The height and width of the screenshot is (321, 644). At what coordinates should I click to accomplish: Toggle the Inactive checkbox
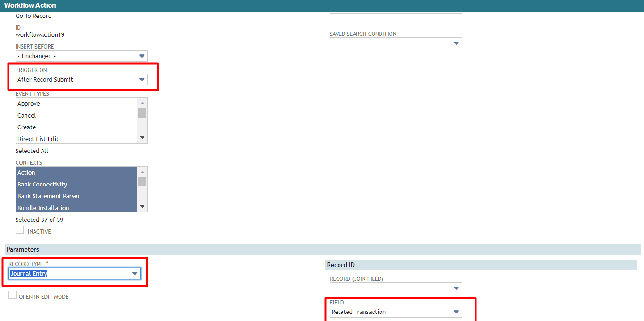tap(19, 230)
